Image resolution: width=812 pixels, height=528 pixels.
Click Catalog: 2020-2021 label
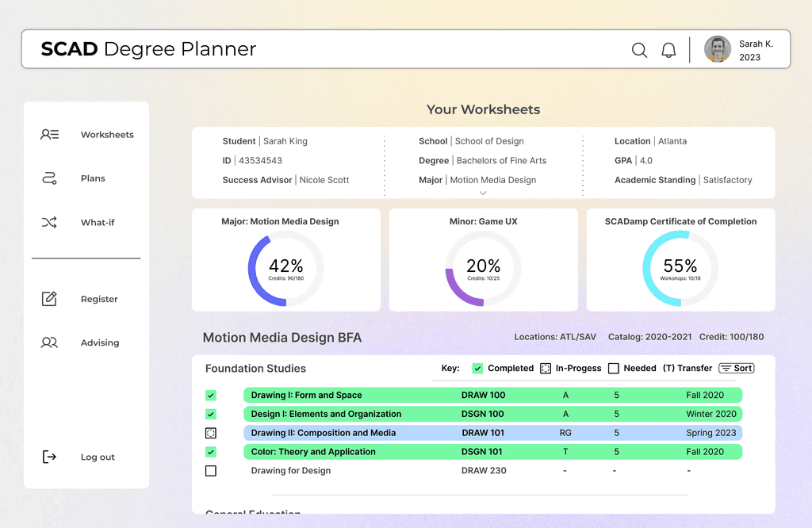tap(650, 337)
